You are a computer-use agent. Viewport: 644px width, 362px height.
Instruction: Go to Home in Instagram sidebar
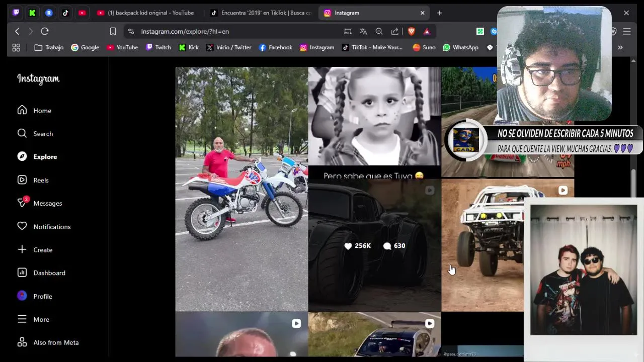(x=34, y=110)
